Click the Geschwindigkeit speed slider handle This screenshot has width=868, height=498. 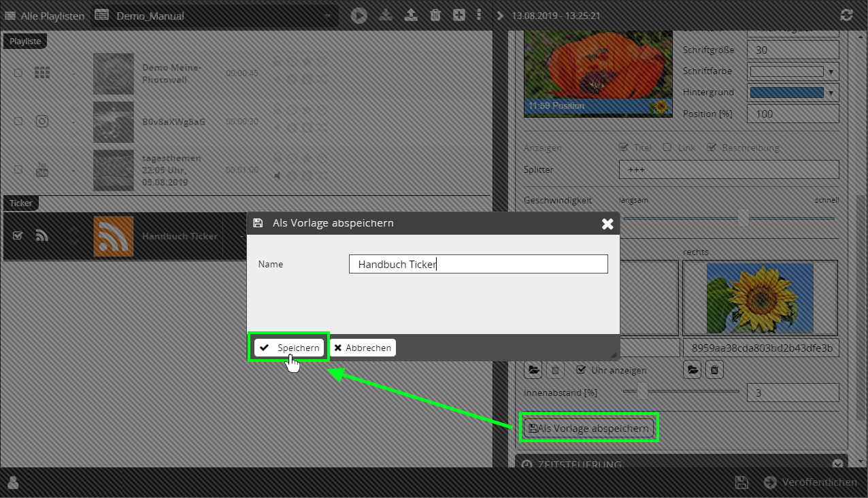click(743, 218)
